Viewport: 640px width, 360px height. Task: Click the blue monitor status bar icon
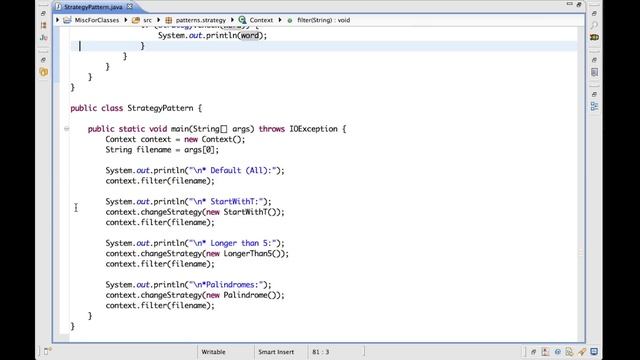594,352
